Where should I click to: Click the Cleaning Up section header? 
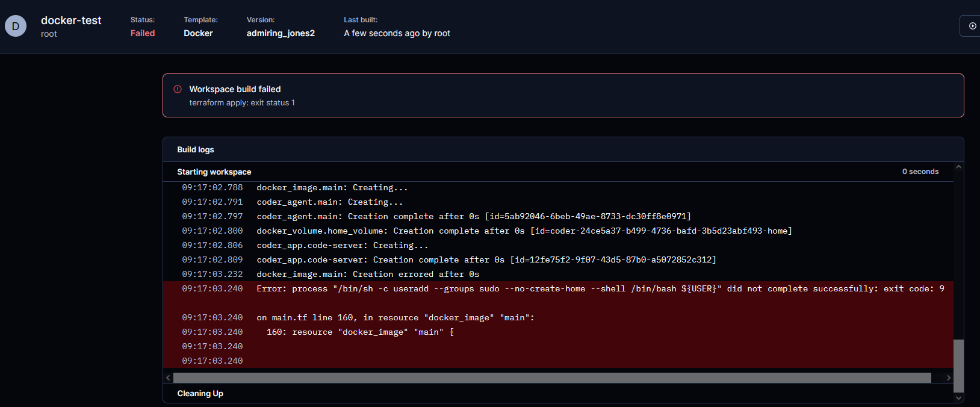click(200, 393)
